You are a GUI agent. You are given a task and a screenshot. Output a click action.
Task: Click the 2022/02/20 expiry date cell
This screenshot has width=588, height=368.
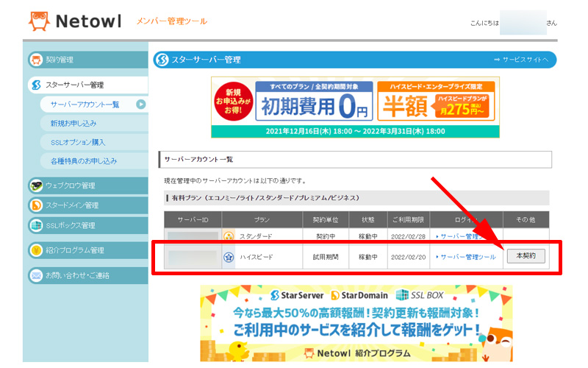[409, 257]
